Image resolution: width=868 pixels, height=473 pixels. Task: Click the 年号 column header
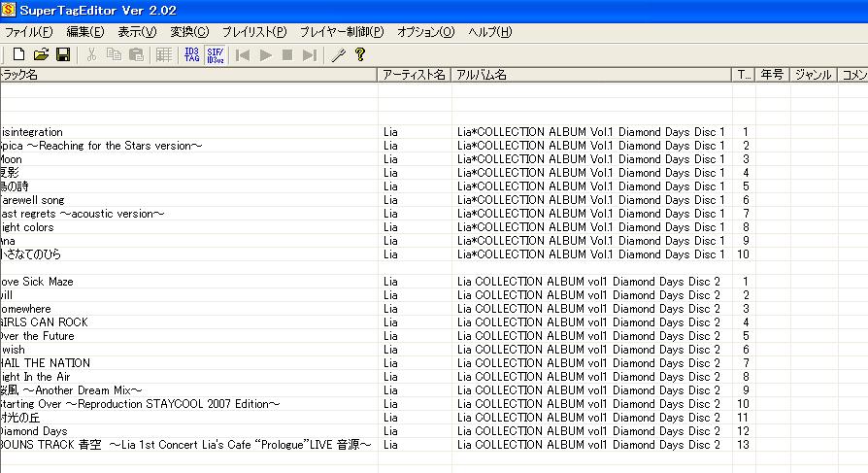(772, 75)
